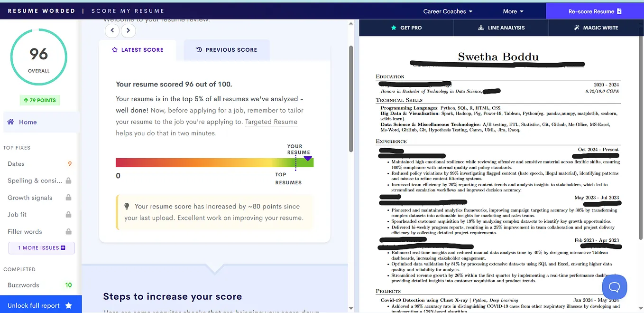Click the right navigation arrow

click(x=128, y=30)
